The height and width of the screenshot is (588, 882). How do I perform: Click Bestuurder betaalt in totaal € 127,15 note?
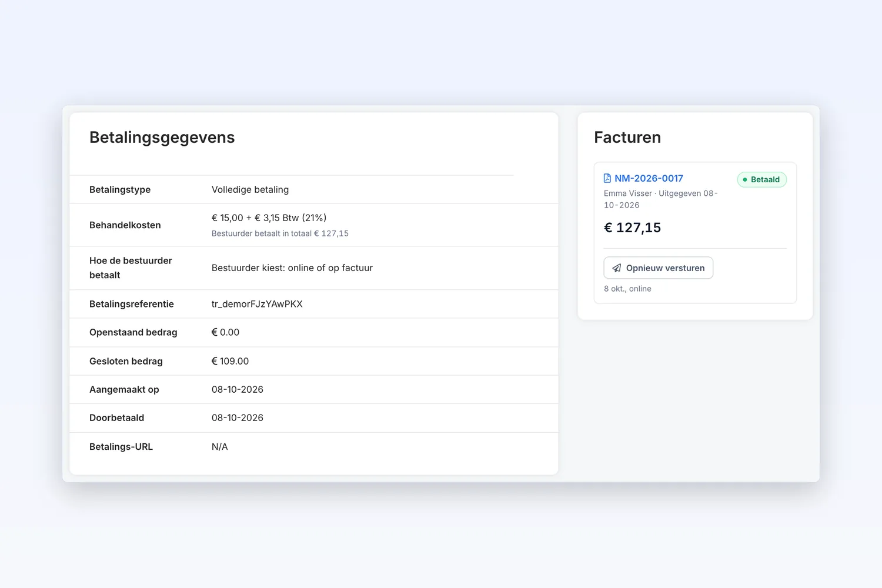tap(280, 233)
